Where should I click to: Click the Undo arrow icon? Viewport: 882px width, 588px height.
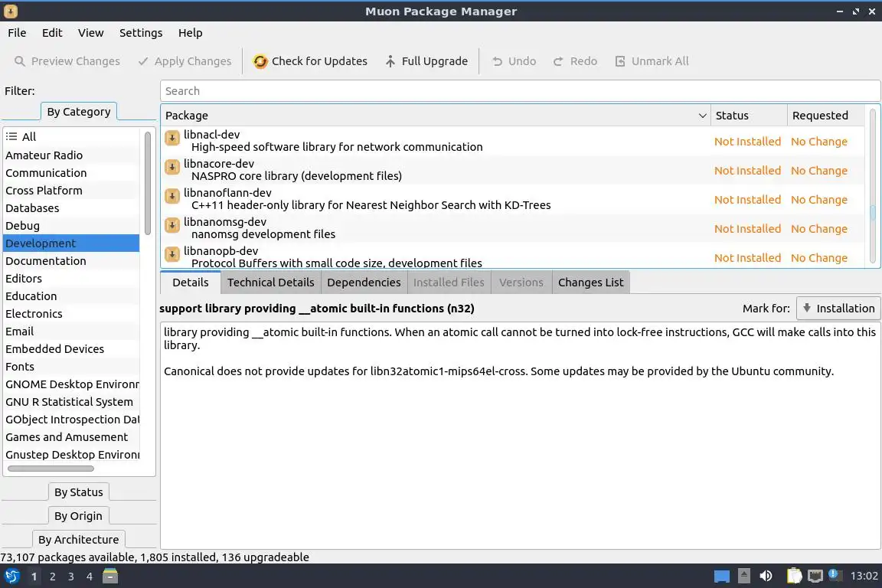(497, 61)
